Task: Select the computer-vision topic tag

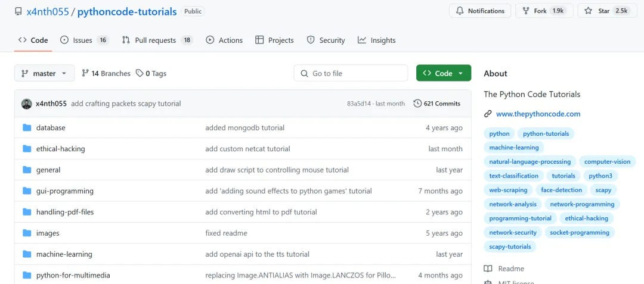Action: tap(607, 162)
